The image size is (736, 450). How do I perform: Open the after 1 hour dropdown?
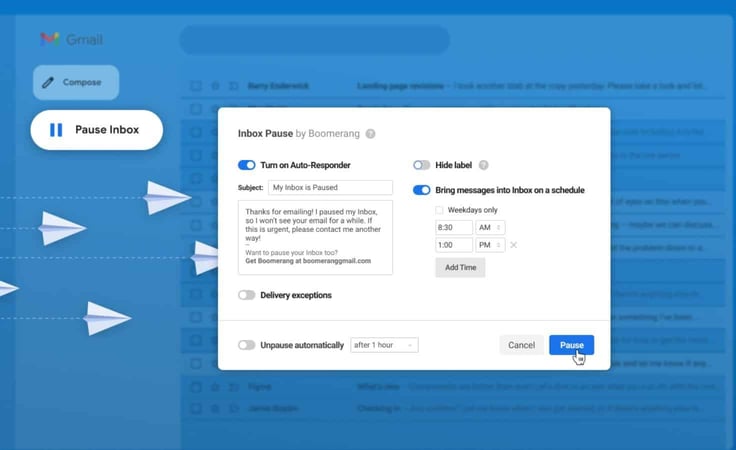[x=384, y=345]
